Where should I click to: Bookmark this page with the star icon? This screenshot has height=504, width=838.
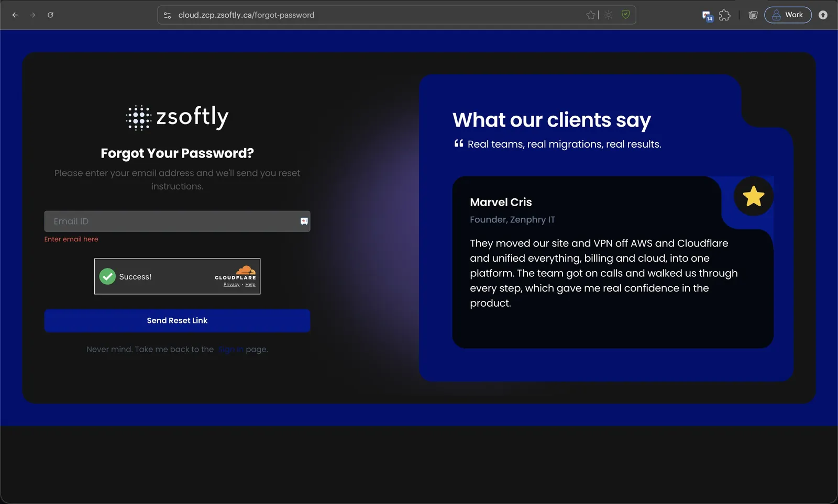tap(591, 15)
